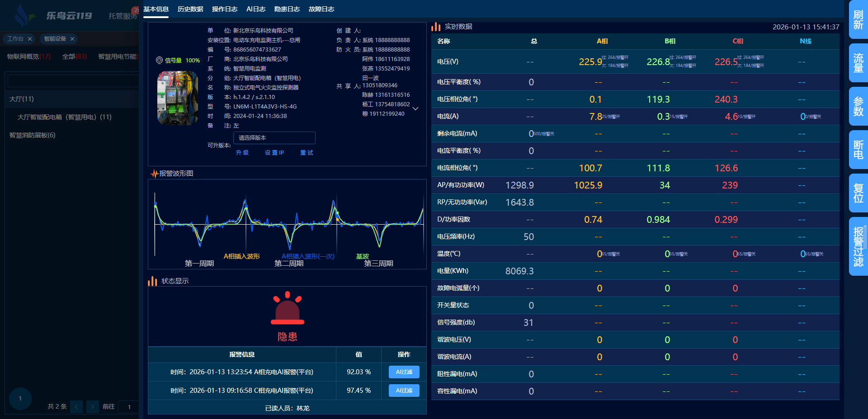868x419 pixels.
Task: Switch to the 历史数据 tab
Action: (190, 9)
